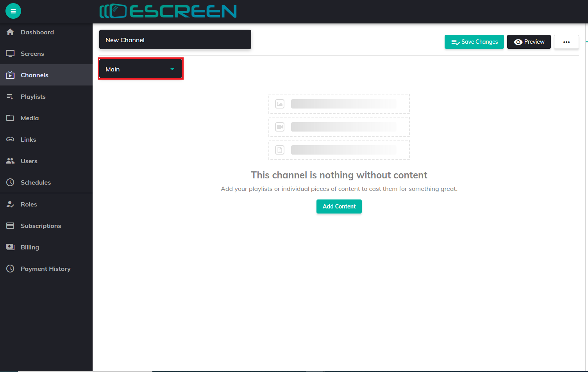Select Roles from the sidebar
Screen dimensions: 588x372
(29, 204)
